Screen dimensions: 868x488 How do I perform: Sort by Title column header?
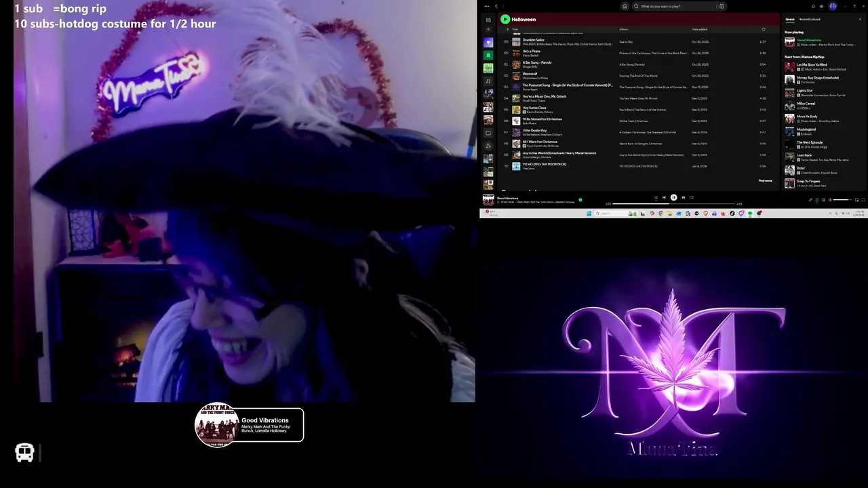[x=515, y=29]
